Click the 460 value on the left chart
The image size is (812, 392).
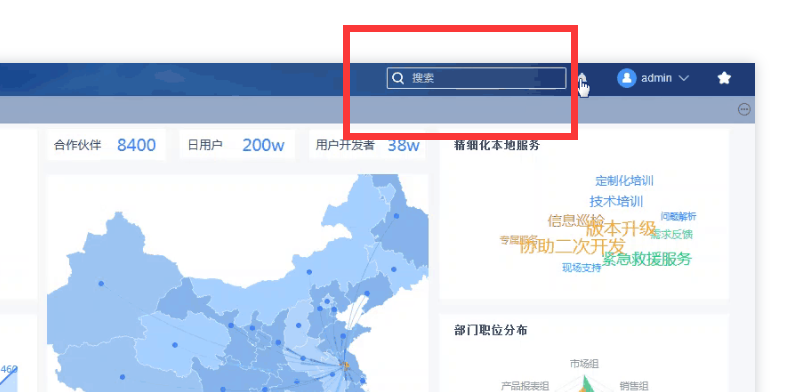pos(9,369)
